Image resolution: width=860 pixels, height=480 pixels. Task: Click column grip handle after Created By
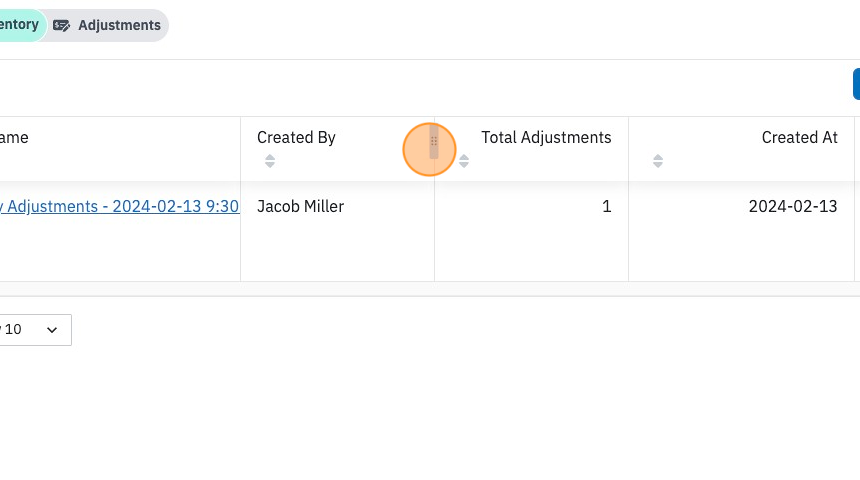[434, 142]
